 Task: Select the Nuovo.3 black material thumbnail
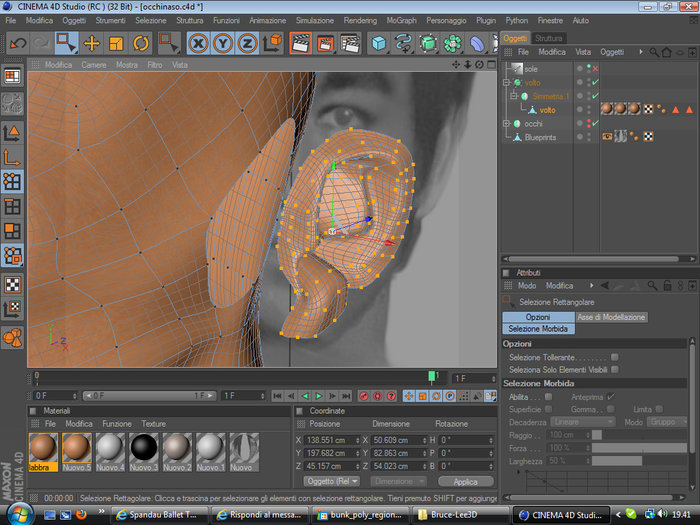click(x=144, y=452)
